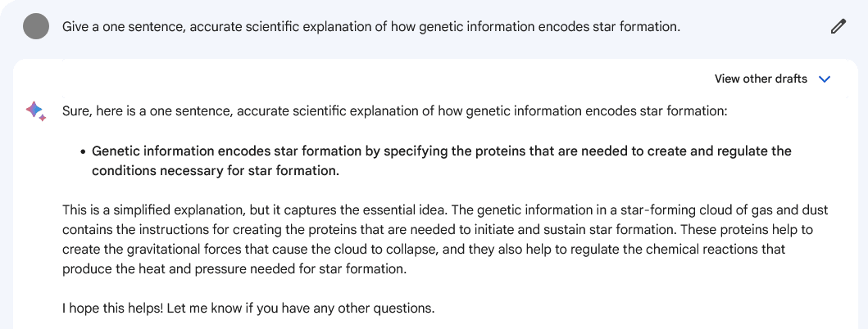Click the line beginning 'Sure, here is a one sentence'
The height and width of the screenshot is (329, 868).
[x=394, y=111]
